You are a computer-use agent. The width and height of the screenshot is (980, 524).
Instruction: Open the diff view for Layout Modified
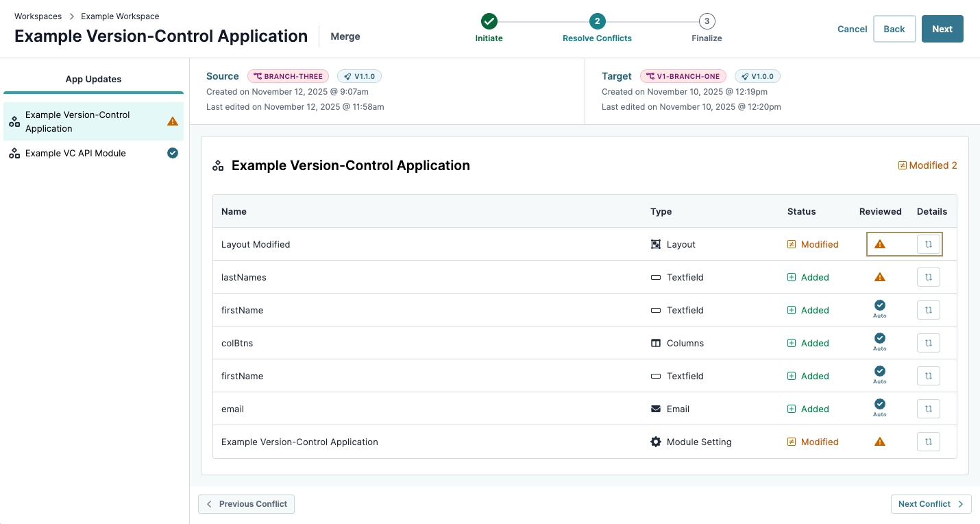coord(929,243)
